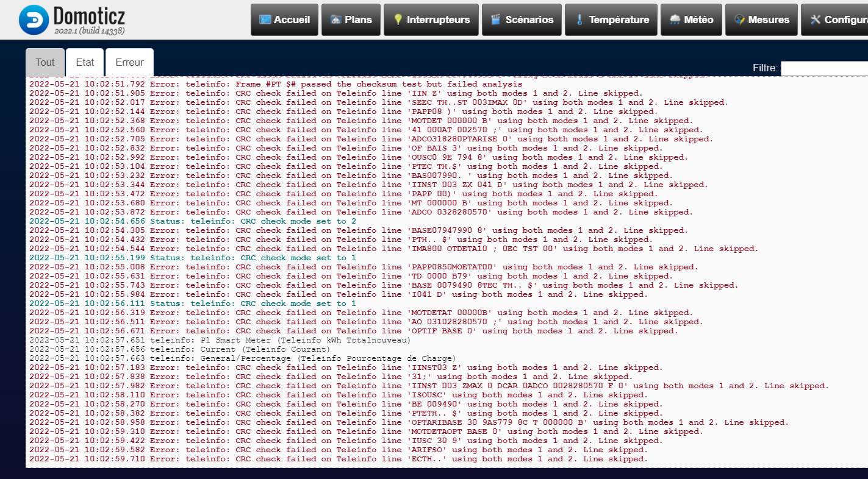
Task: Select the 'CRC check mode set to 2' status line
Action: click(x=193, y=221)
